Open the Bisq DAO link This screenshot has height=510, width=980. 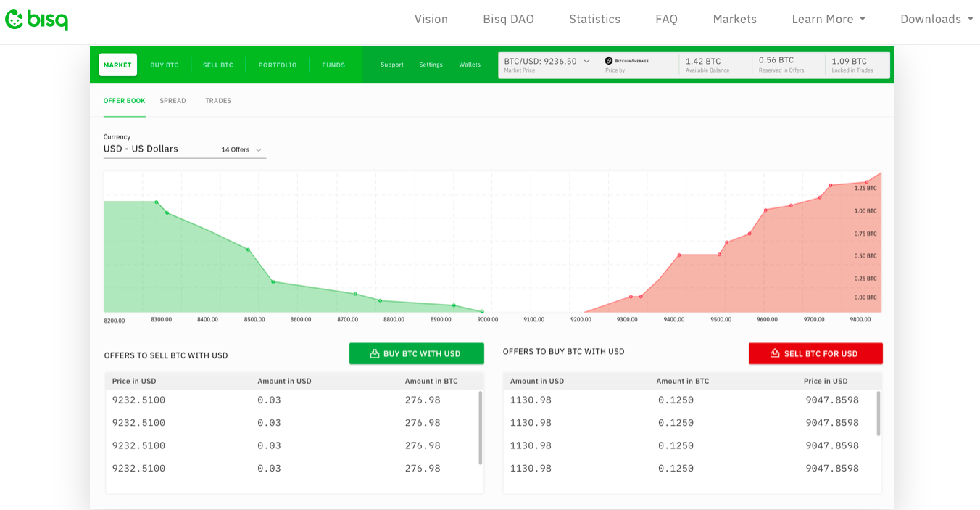pyautogui.click(x=509, y=20)
